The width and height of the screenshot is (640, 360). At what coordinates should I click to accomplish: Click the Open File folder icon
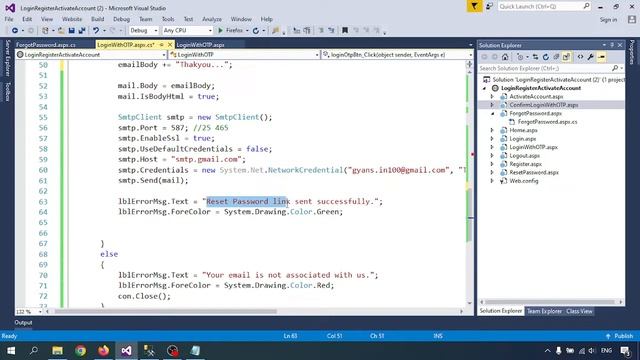[x=61, y=31]
